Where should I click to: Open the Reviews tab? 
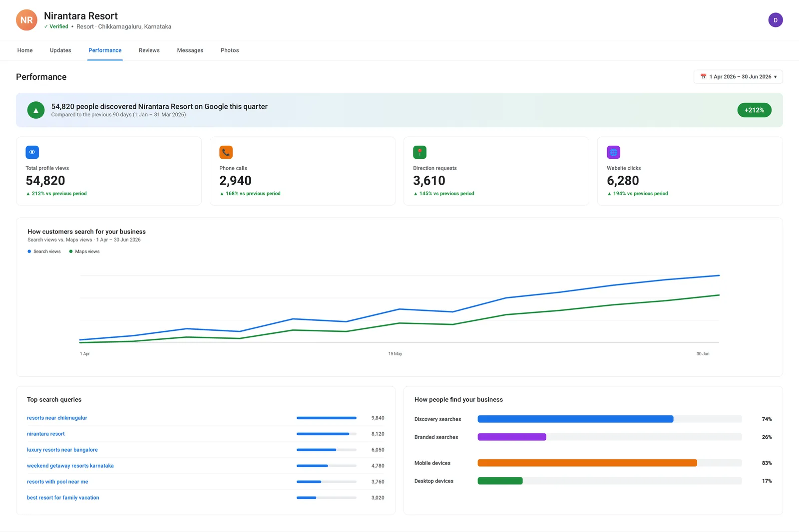tap(149, 50)
